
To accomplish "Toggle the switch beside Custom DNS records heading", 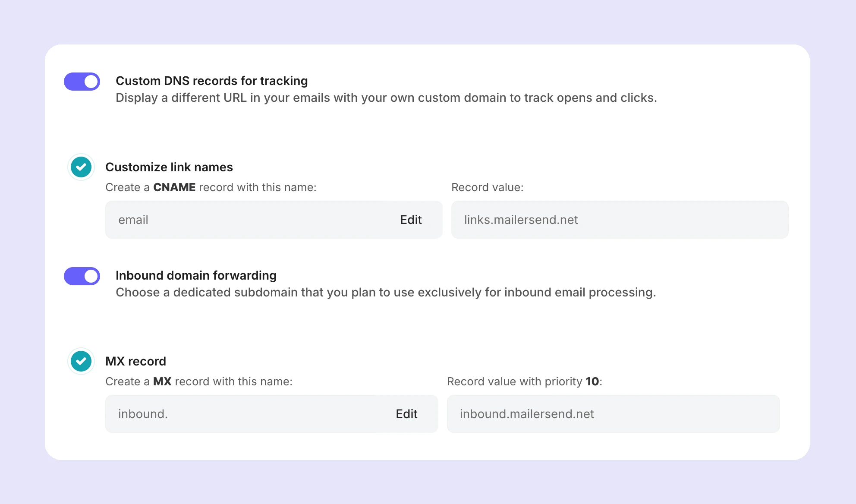I will pyautogui.click(x=82, y=81).
